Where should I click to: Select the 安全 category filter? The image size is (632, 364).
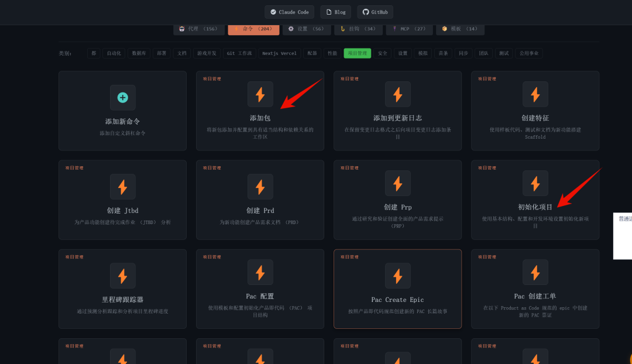[x=383, y=53]
